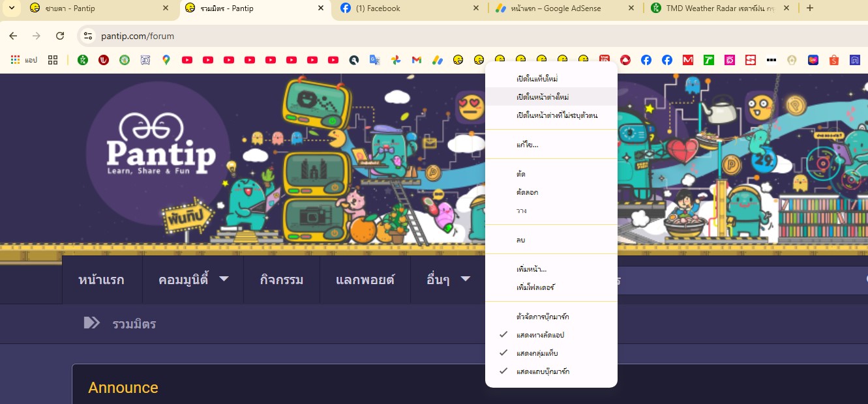The image size is (868, 404).
Task: Choose เพิ่มโฟลเดอร์ from the context menu
Action: 552,287
